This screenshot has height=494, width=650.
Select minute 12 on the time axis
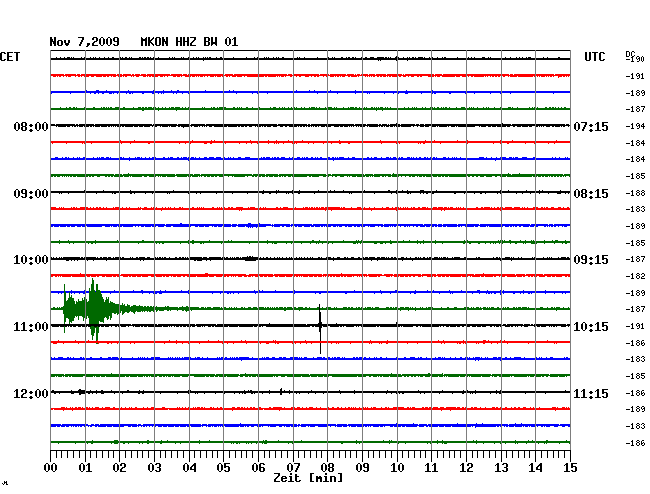[x=466, y=467]
